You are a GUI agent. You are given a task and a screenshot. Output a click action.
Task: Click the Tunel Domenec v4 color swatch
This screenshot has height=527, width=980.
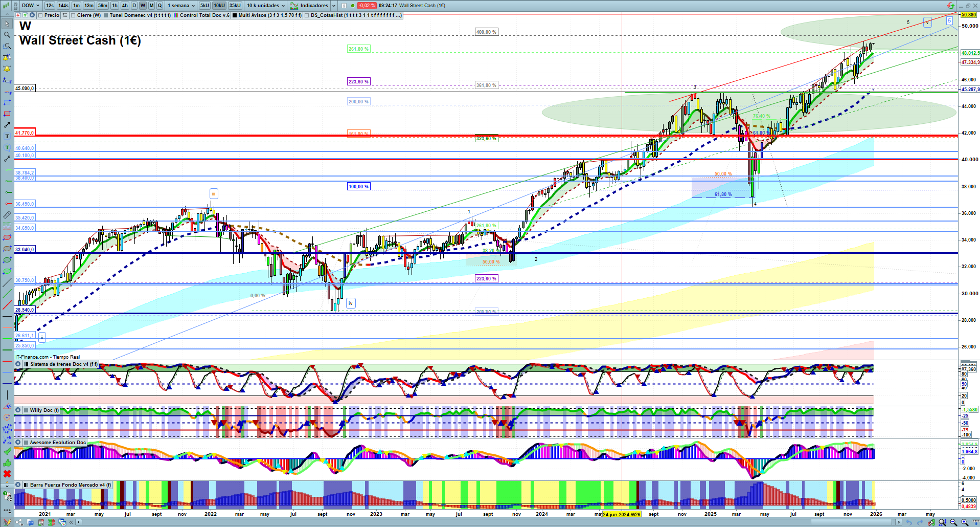106,15
